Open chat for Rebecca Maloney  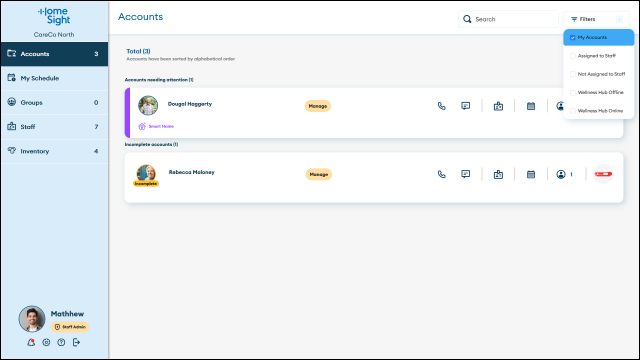coord(466,174)
